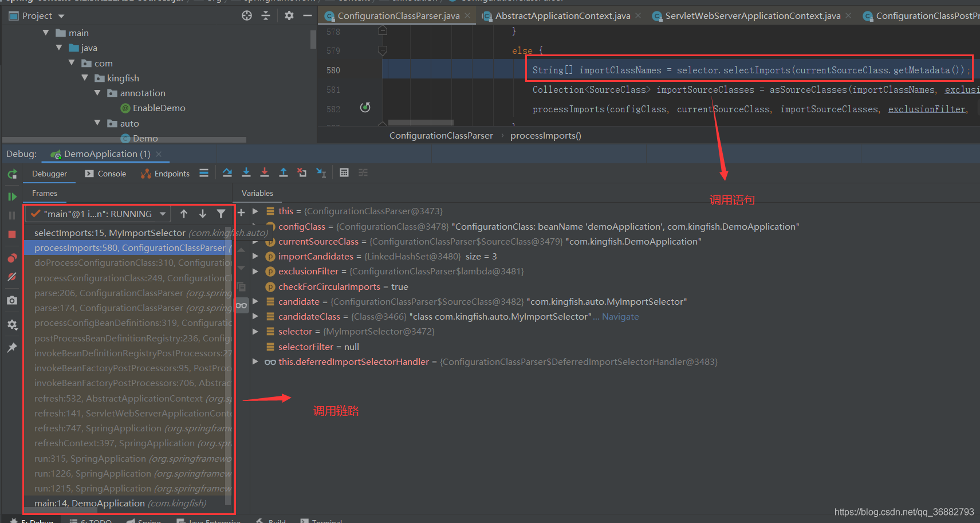Open the Endpoints tab
Screen dimensions: 980x523
(165, 174)
